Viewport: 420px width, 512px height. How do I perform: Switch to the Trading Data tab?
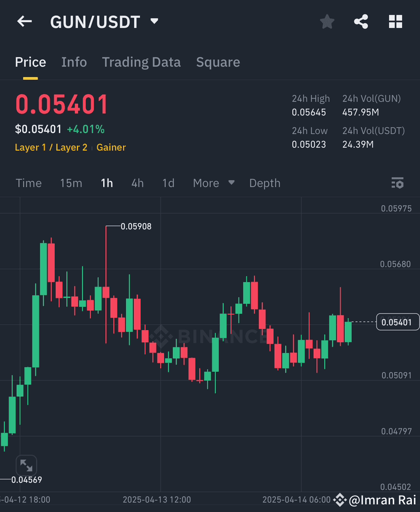pos(141,62)
